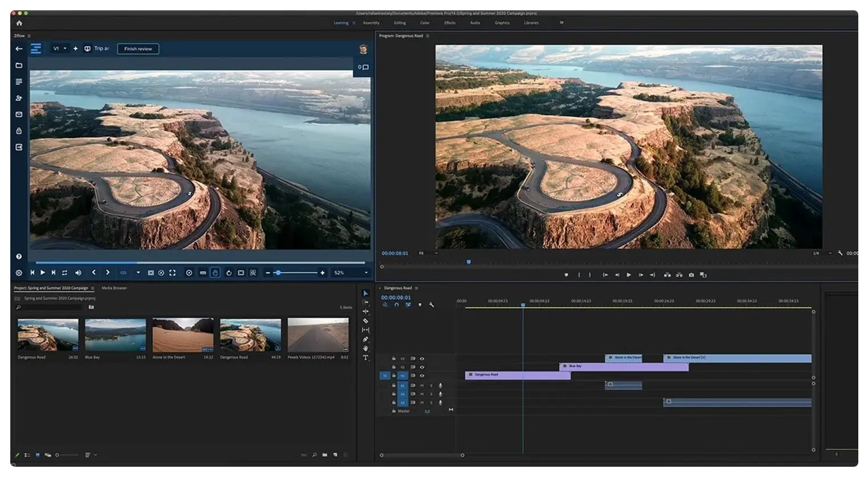This screenshot has height=477, width=868.
Task: Click the Ziflow loop playback icon
Action: [x=64, y=273]
